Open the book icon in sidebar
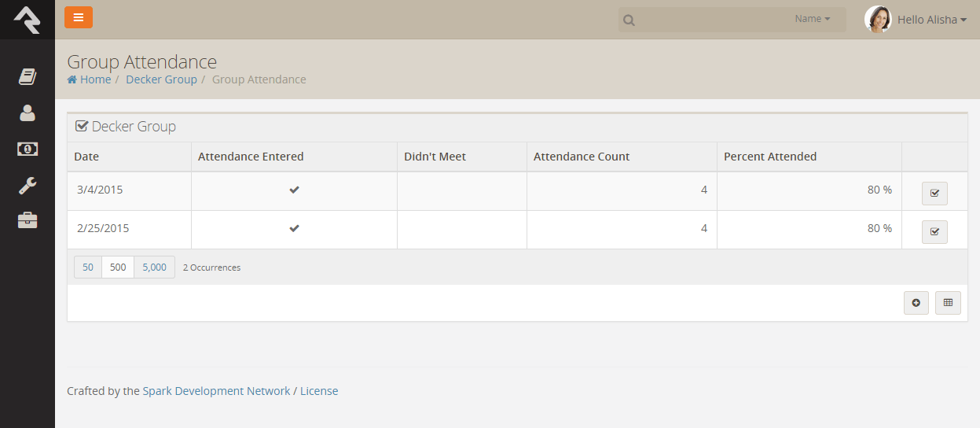 pos(28,76)
